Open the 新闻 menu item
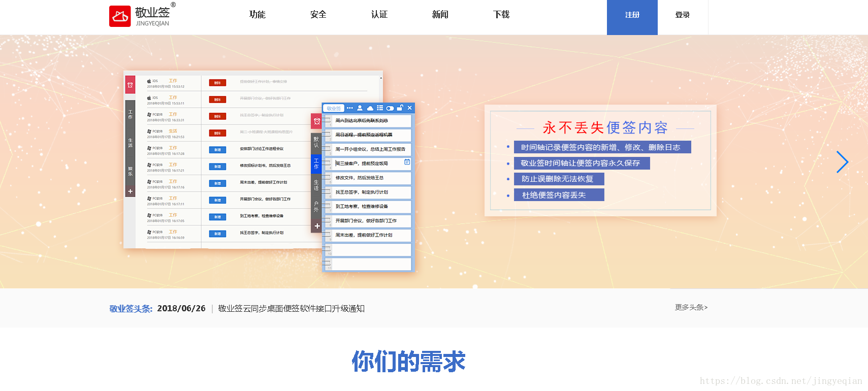The height and width of the screenshot is (391, 868). [x=440, y=15]
